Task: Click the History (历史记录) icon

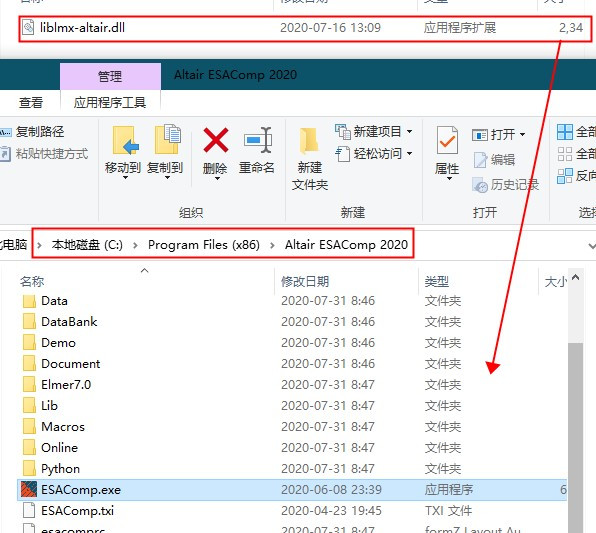Action: pos(480,185)
